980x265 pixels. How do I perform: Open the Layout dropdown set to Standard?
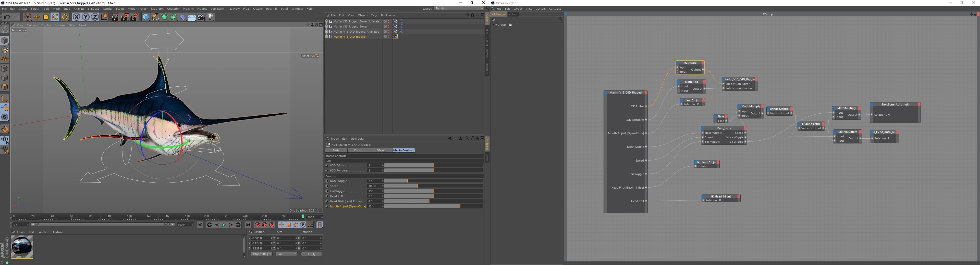(459, 8)
